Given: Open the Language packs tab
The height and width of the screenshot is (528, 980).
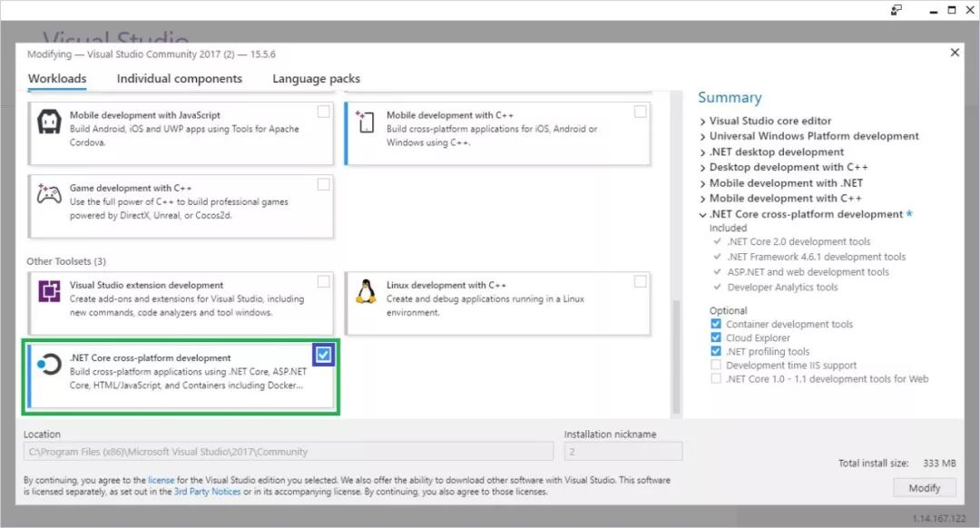Looking at the screenshot, I should [317, 79].
